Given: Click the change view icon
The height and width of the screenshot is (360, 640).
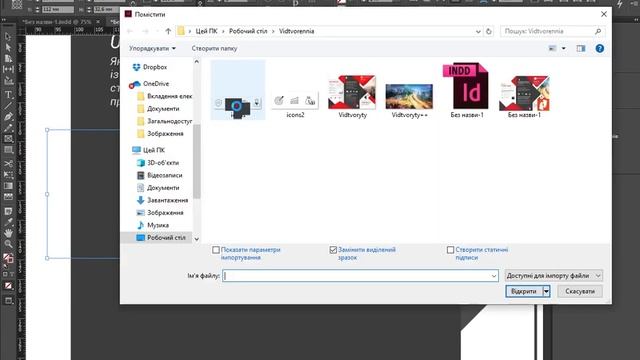Looking at the screenshot, I should coord(552,49).
